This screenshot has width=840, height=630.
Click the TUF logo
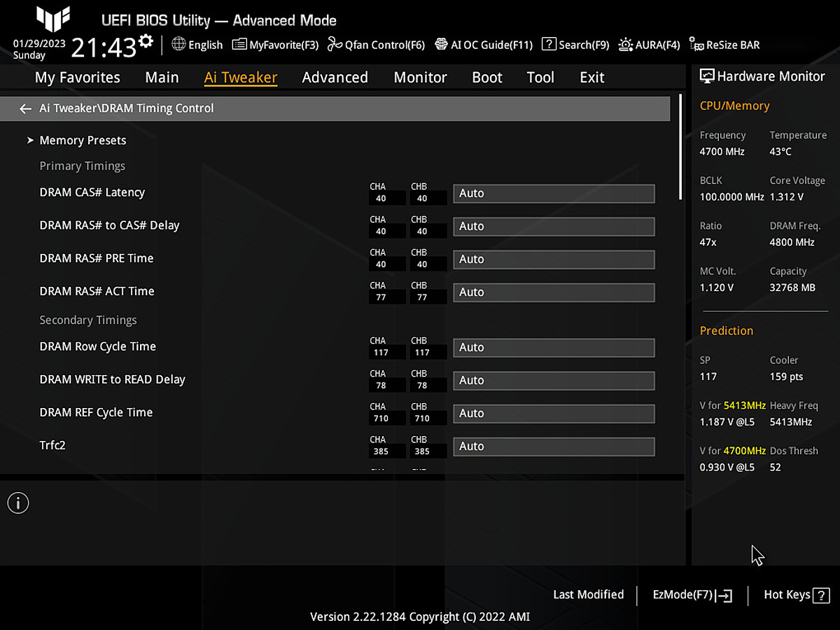tap(53, 20)
